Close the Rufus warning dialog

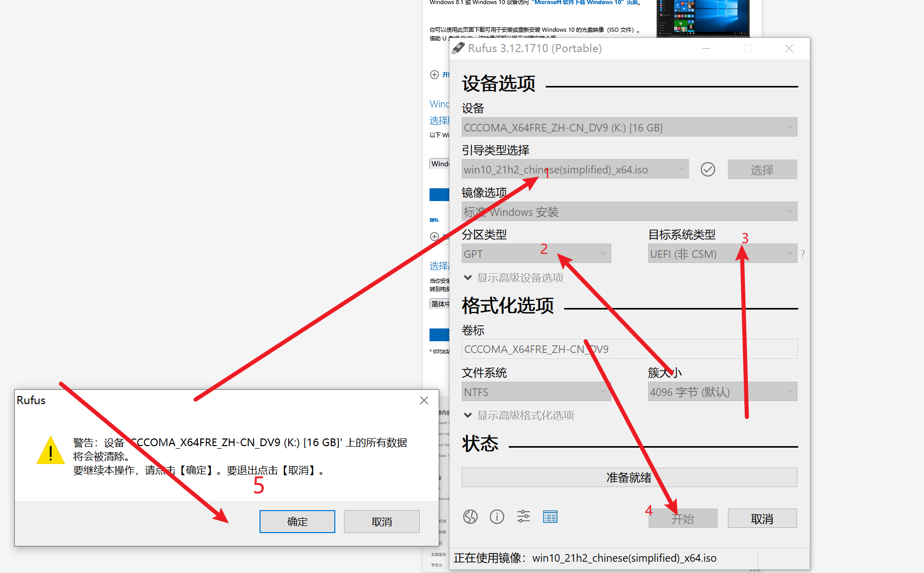[x=424, y=401]
